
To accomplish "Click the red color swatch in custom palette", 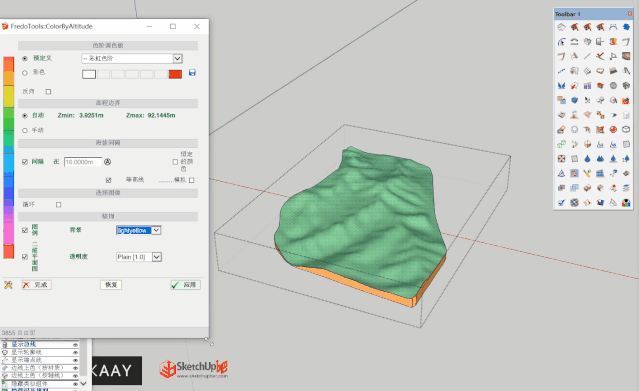I will tap(175, 74).
